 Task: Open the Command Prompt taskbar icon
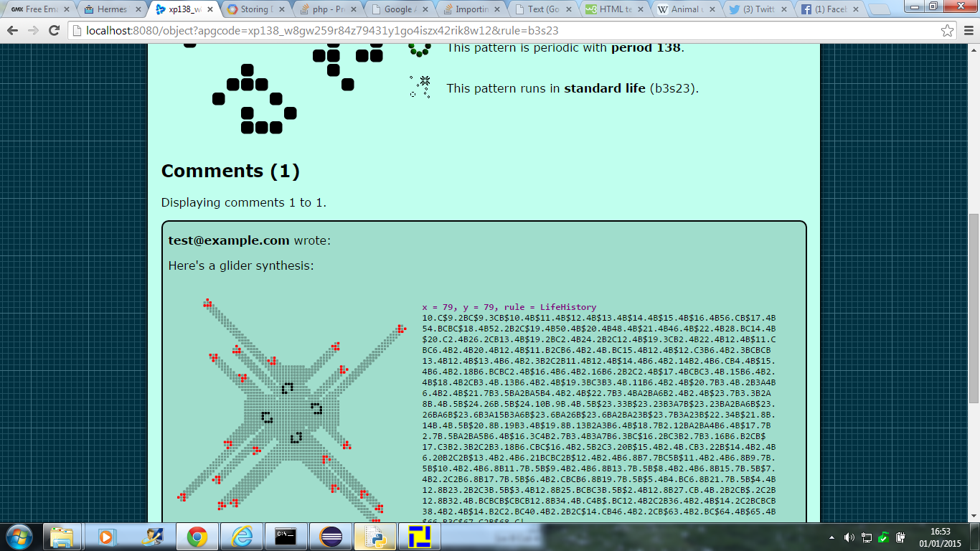286,537
